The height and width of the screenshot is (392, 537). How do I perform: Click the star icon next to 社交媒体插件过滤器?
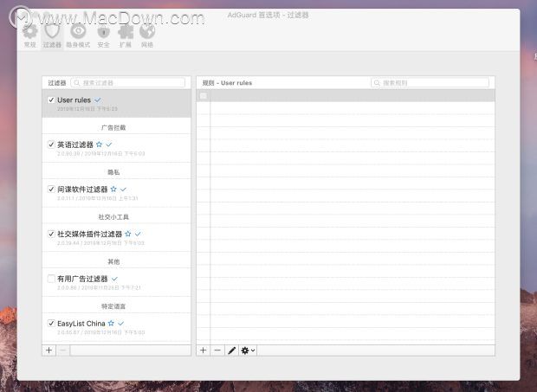tap(127, 234)
